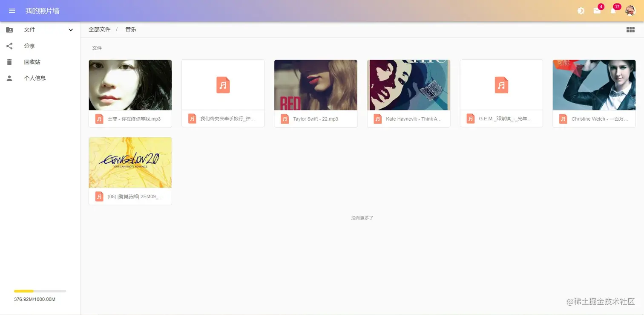Open 回收站 via the trash icon

pos(9,62)
